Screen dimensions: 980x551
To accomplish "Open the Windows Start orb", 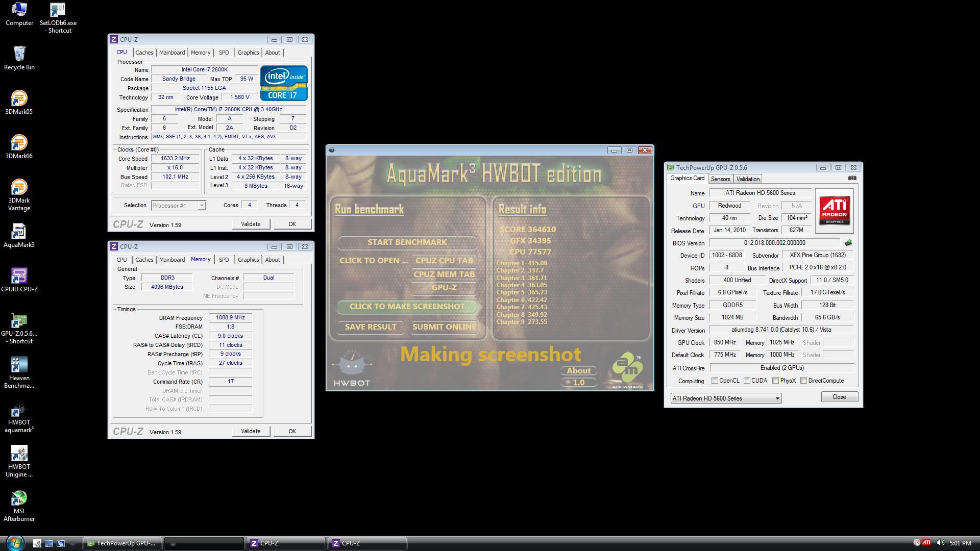I will coord(14,543).
